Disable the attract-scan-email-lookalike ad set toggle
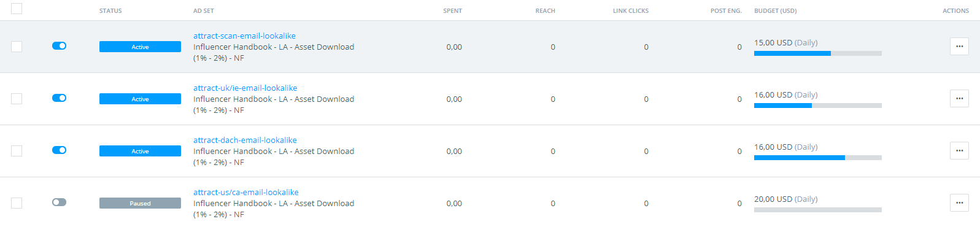 click(60, 46)
